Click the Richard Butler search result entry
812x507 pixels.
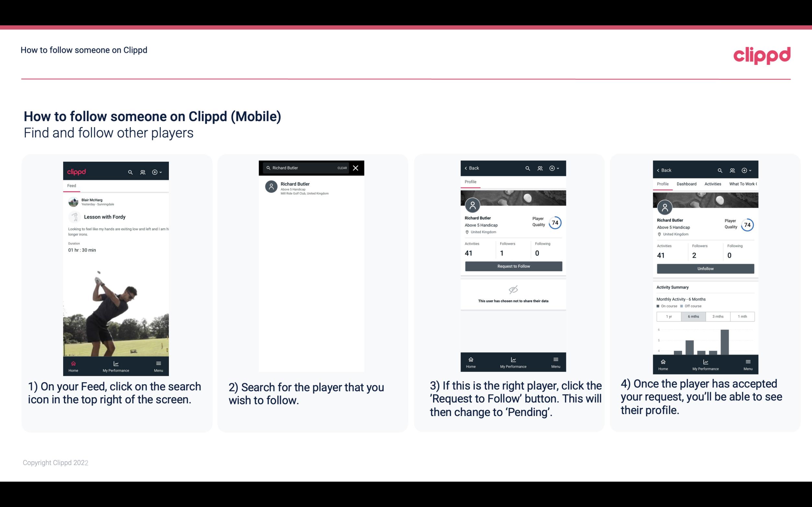(x=312, y=188)
